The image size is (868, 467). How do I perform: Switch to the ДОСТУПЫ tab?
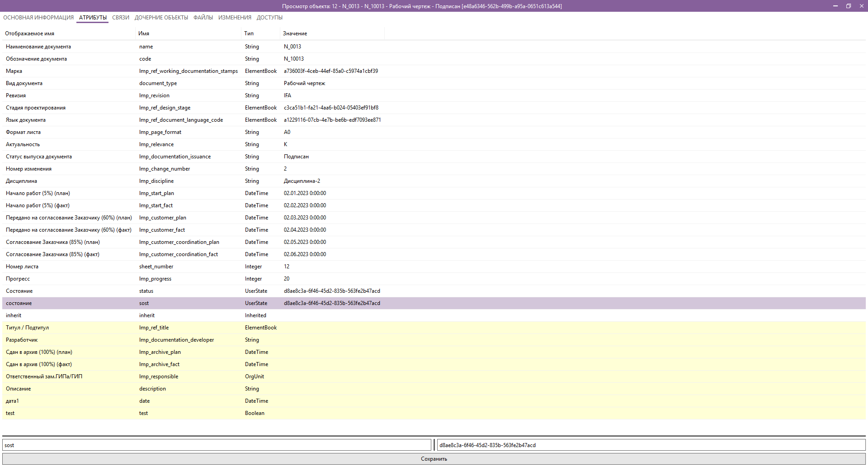click(270, 17)
